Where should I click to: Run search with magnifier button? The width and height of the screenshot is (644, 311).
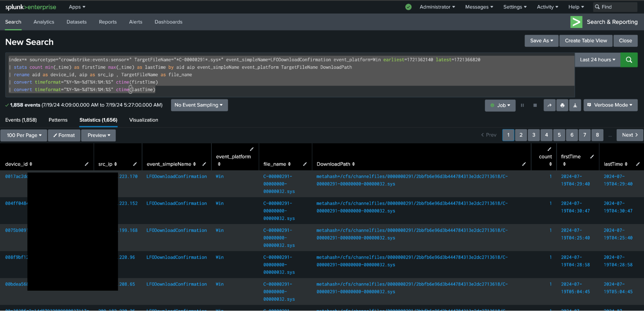[x=629, y=60]
